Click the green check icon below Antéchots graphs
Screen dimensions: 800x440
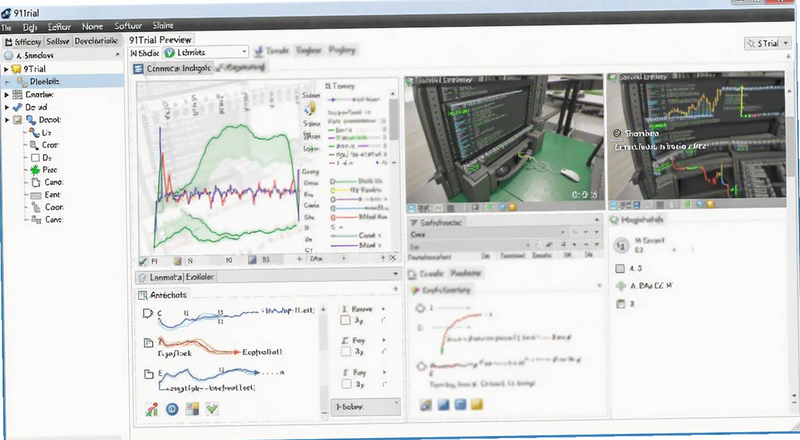coord(212,408)
